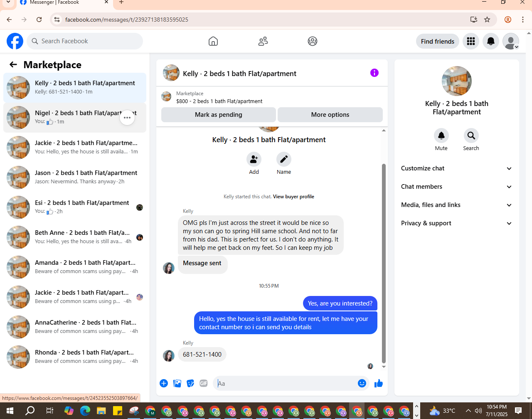Open Jason's conversation in the chat list
Viewport: 532px width, 419px height.
pyautogui.click(x=75, y=177)
